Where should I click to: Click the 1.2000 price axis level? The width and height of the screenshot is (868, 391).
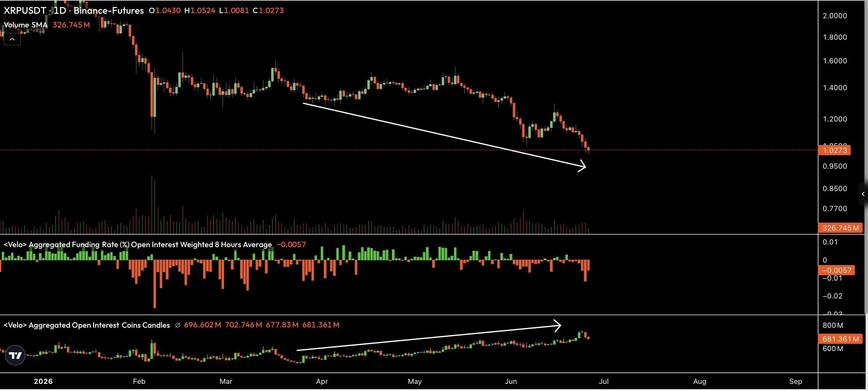click(x=835, y=119)
